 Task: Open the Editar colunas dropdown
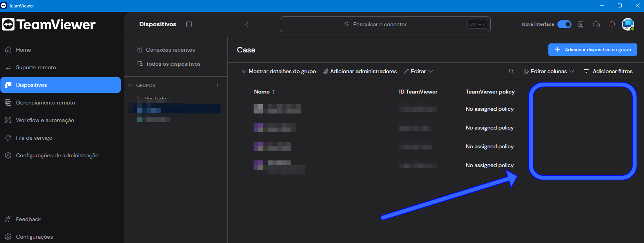coord(549,71)
